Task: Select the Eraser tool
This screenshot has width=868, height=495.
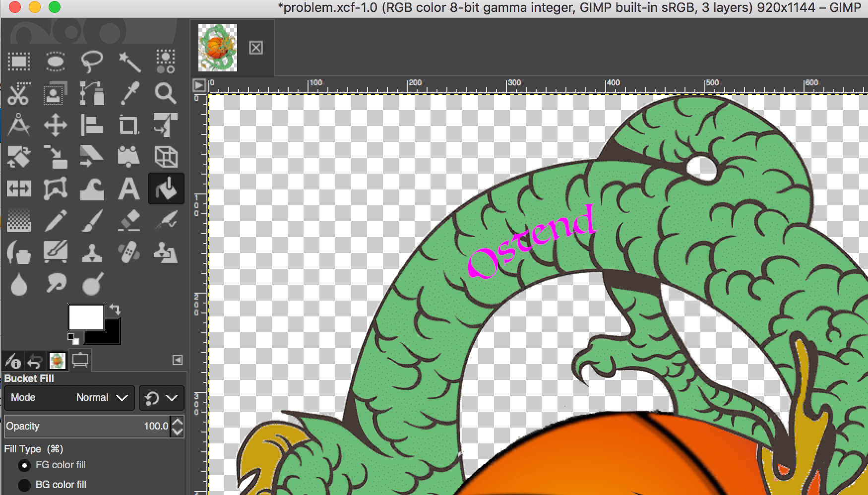Action: click(x=129, y=220)
